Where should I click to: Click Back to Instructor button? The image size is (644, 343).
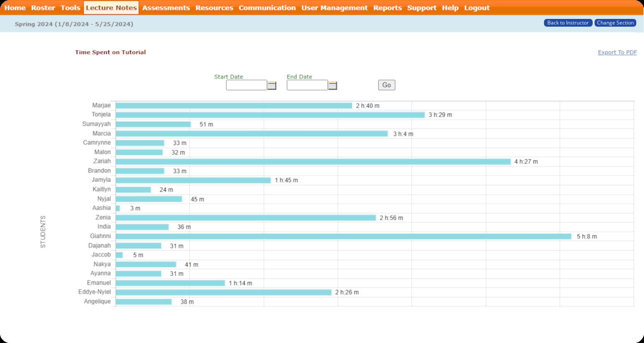(568, 23)
